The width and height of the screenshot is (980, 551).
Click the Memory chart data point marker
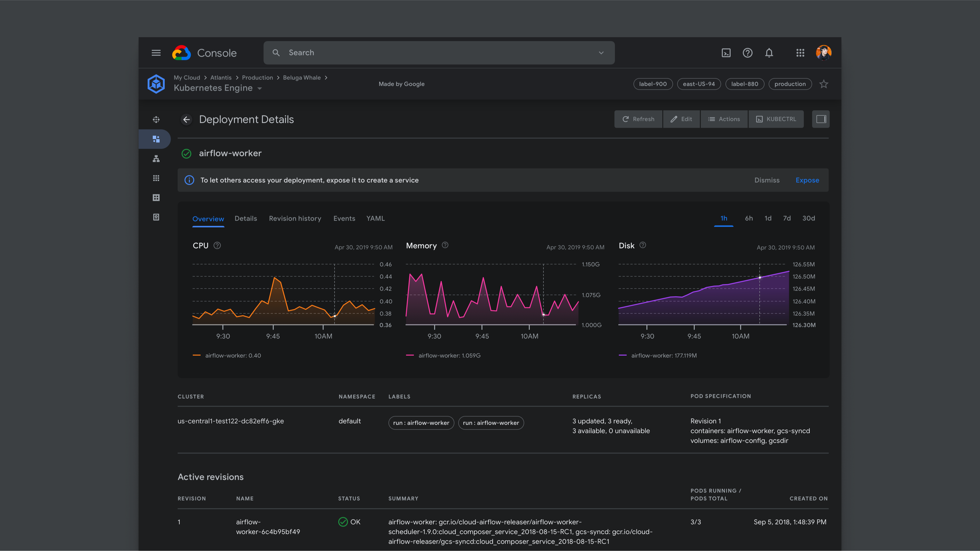coord(544,315)
